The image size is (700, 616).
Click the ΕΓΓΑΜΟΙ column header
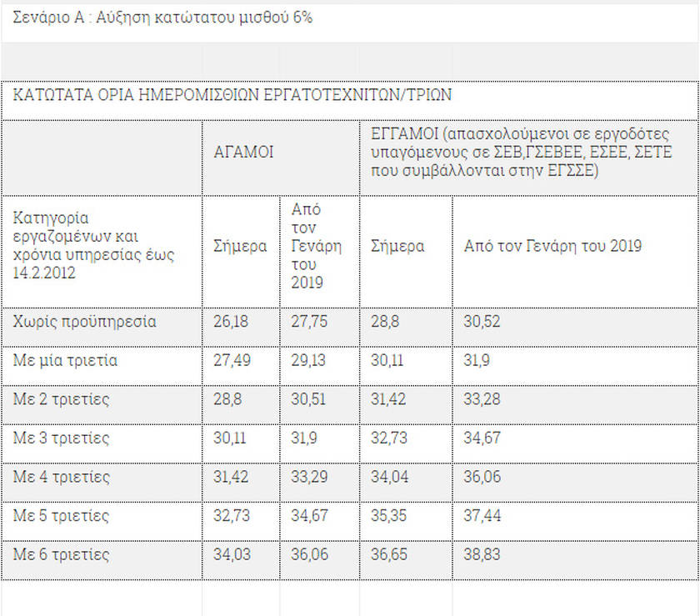coord(521,153)
